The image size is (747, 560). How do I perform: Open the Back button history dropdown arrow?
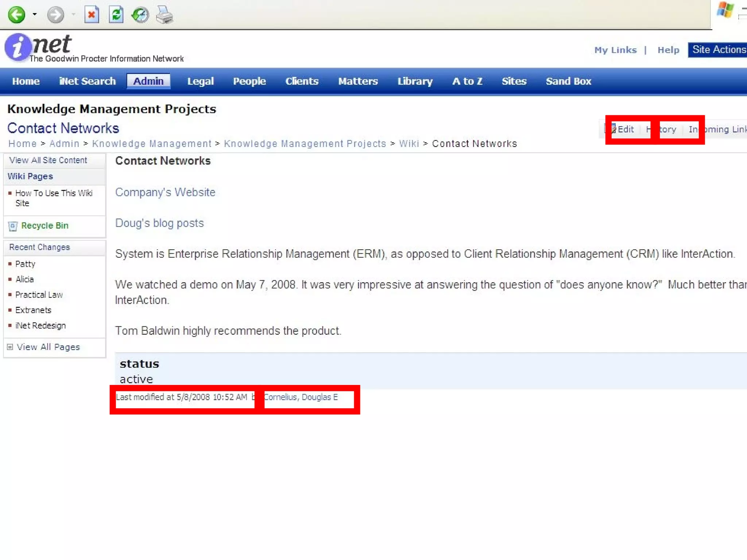[35, 15]
